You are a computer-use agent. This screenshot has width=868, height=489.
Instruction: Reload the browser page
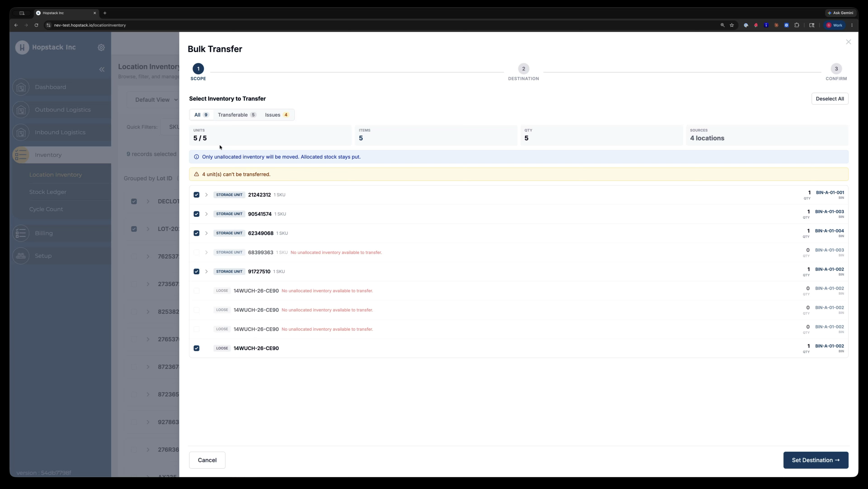[x=36, y=25]
